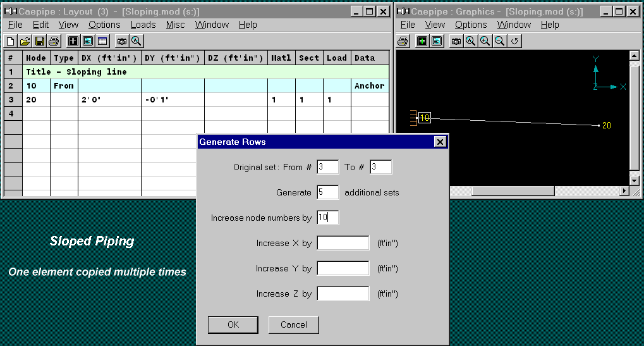This screenshot has width=644, height=346.
Task: Click the From type cell for node 10
Action: pos(64,86)
